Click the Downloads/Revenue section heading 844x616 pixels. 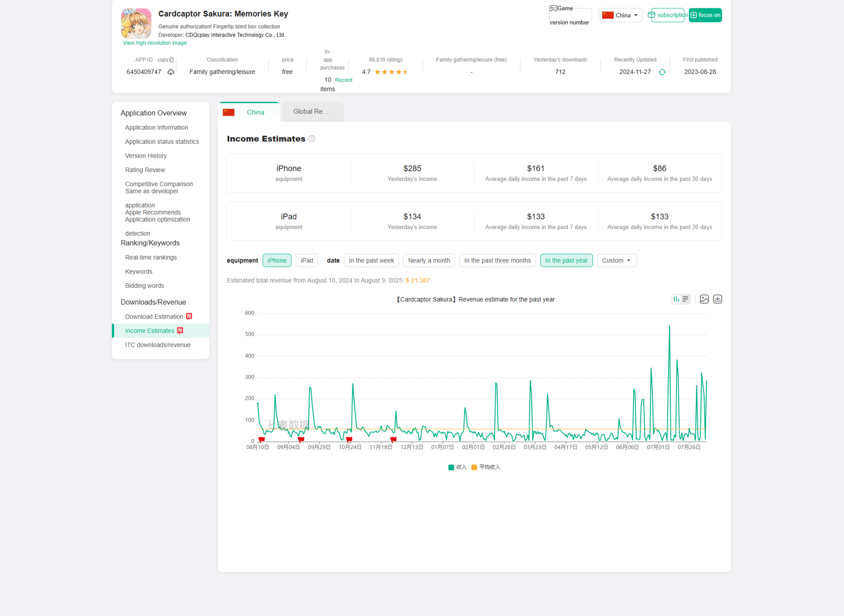pos(153,302)
